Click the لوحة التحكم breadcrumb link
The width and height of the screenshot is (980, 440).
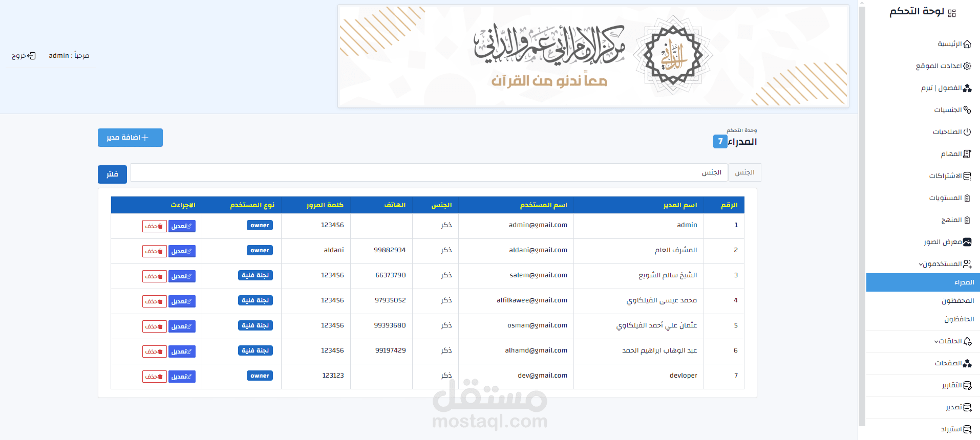point(741,130)
